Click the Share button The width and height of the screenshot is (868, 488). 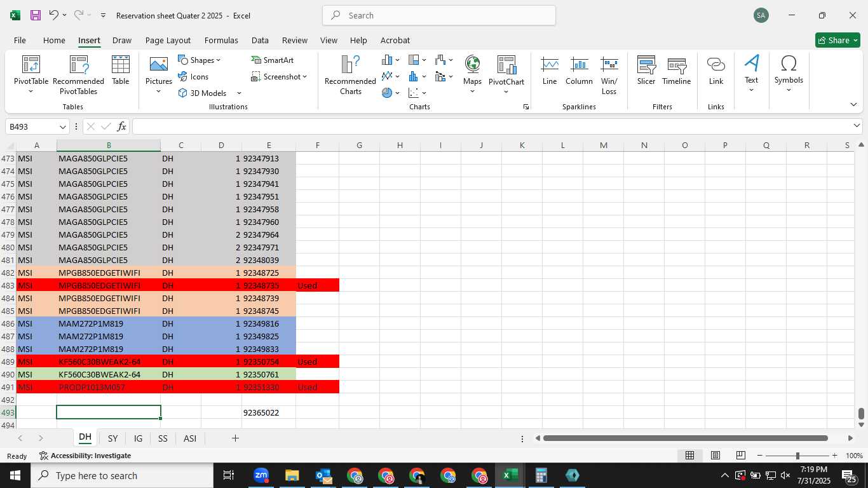click(837, 40)
